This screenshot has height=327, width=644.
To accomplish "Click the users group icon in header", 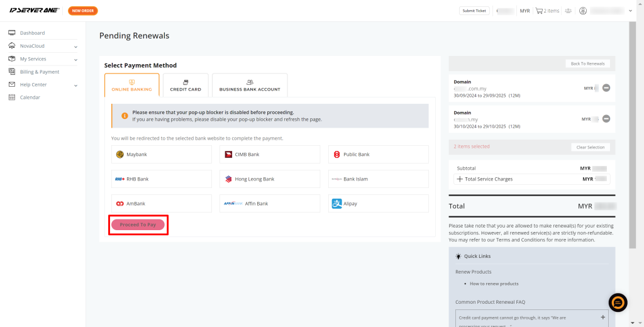I will point(569,11).
